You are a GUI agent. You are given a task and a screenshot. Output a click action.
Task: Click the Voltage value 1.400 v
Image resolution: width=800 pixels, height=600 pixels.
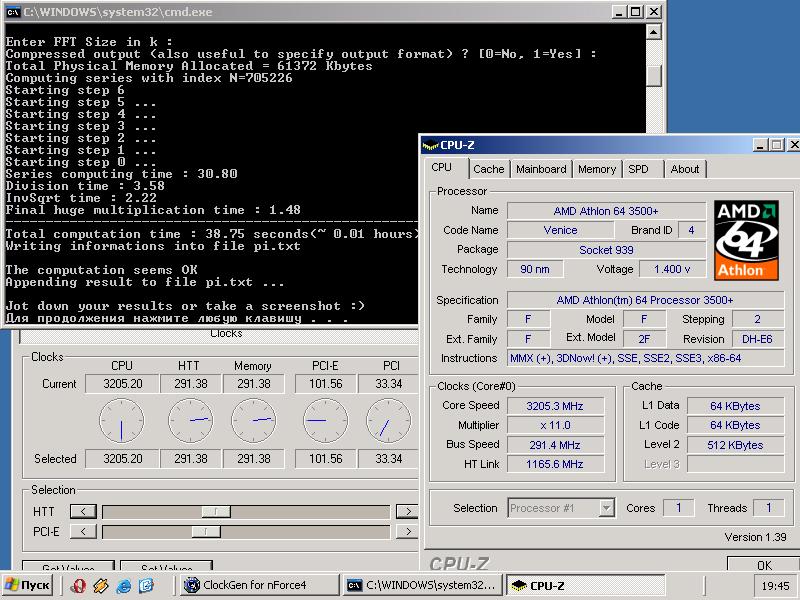[672, 269]
